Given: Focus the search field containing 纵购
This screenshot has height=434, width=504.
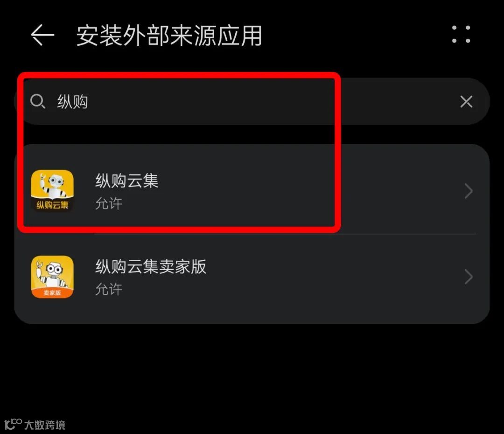Looking at the screenshot, I should 252,101.
